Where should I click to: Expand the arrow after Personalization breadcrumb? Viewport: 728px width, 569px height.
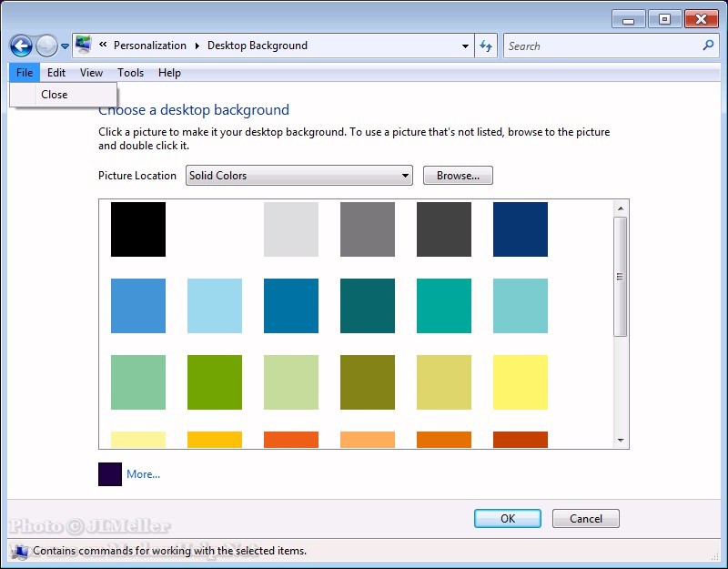coord(197,46)
